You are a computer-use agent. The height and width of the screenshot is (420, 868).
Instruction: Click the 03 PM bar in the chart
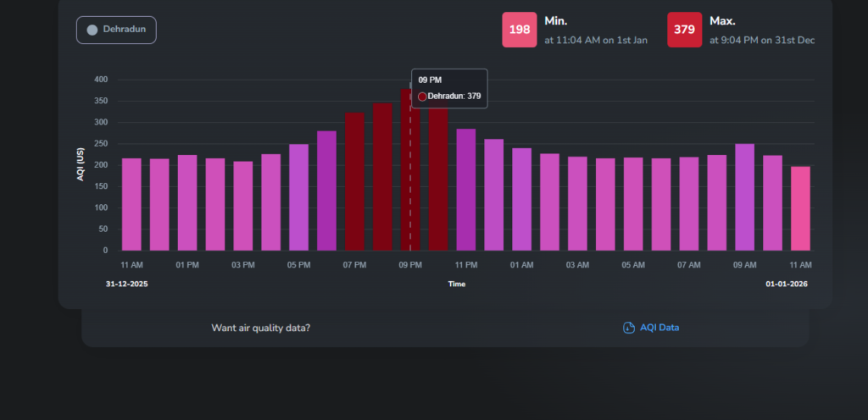tap(243, 206)
